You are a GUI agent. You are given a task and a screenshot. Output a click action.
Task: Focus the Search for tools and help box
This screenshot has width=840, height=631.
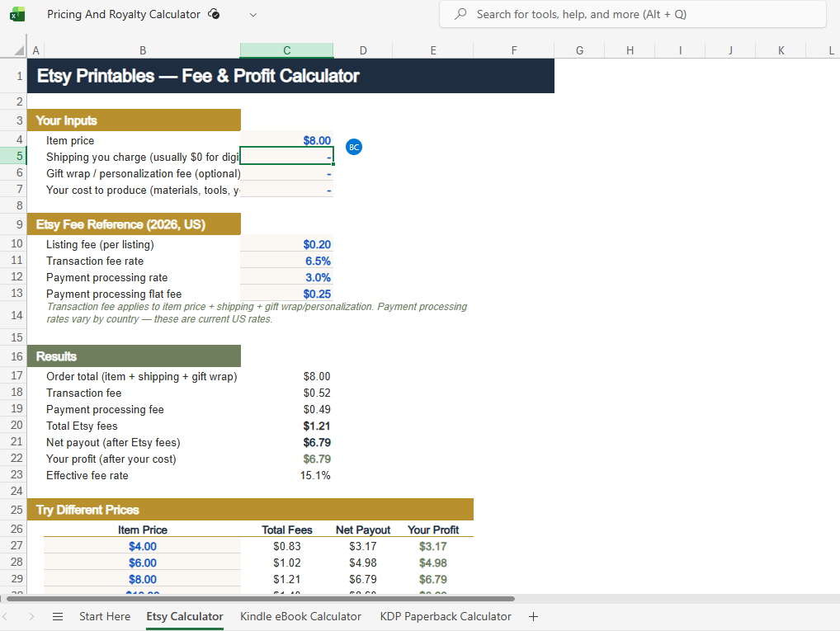point(633,15)
